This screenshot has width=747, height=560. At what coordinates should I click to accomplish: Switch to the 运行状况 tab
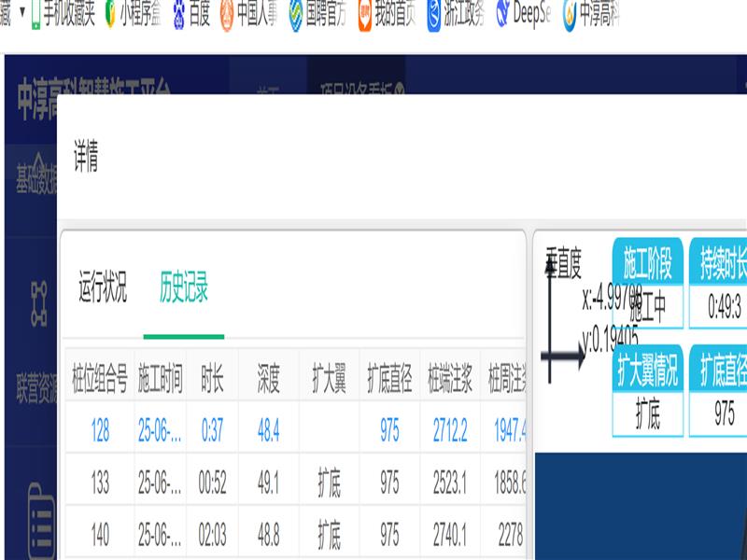coord(103,286)
